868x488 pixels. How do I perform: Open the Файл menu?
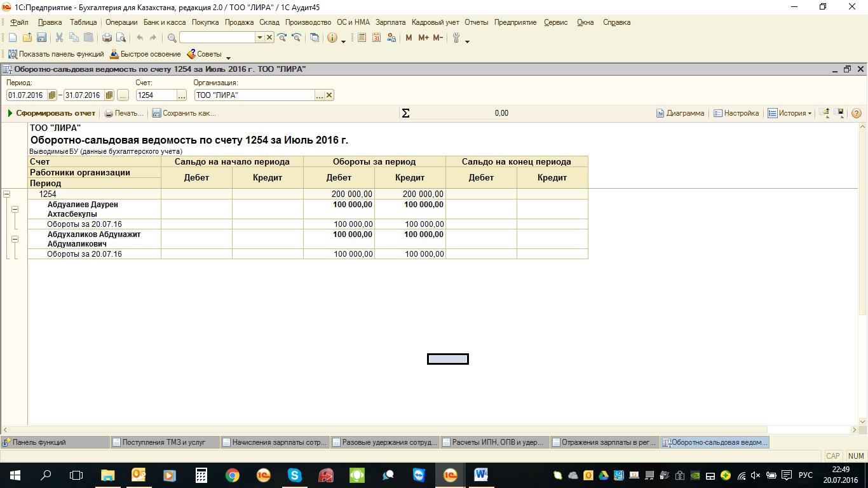20,22
